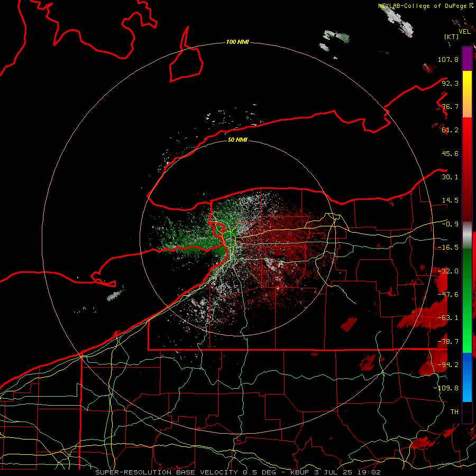The height and width of the screenshot is (476, 476).
Task: Click the -16.5 velocity scale value
Action: 448,248
